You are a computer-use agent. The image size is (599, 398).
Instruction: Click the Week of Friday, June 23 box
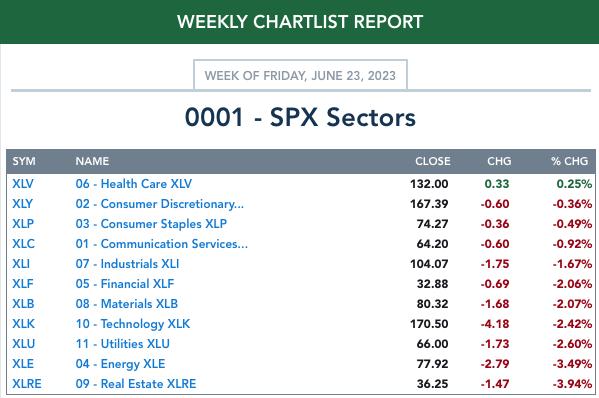300,75
